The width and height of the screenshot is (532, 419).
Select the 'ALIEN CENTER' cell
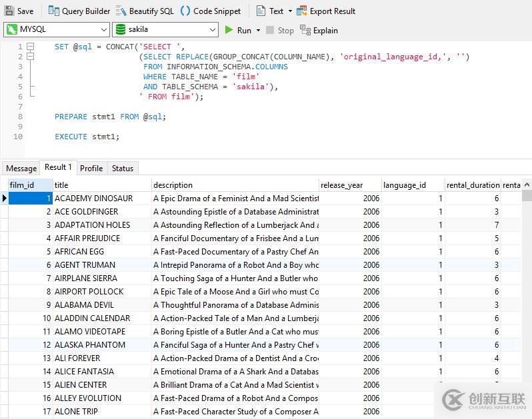[102, 385]
